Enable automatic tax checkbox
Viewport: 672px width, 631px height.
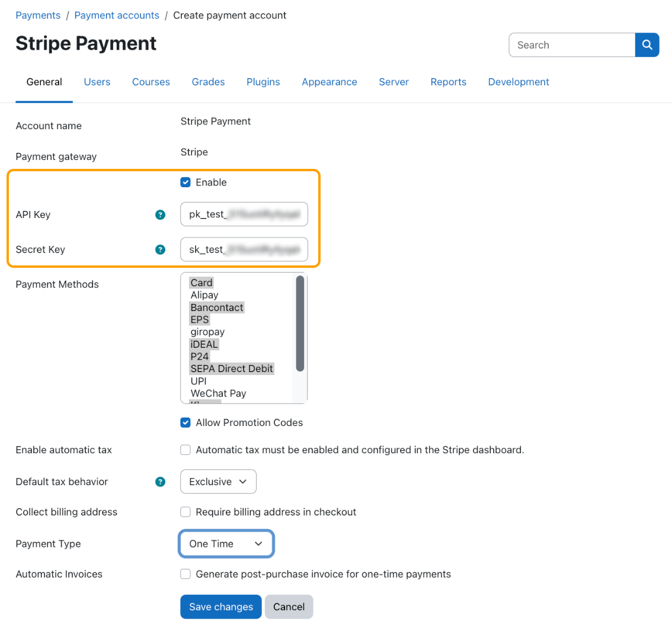(x=185, y=450)
